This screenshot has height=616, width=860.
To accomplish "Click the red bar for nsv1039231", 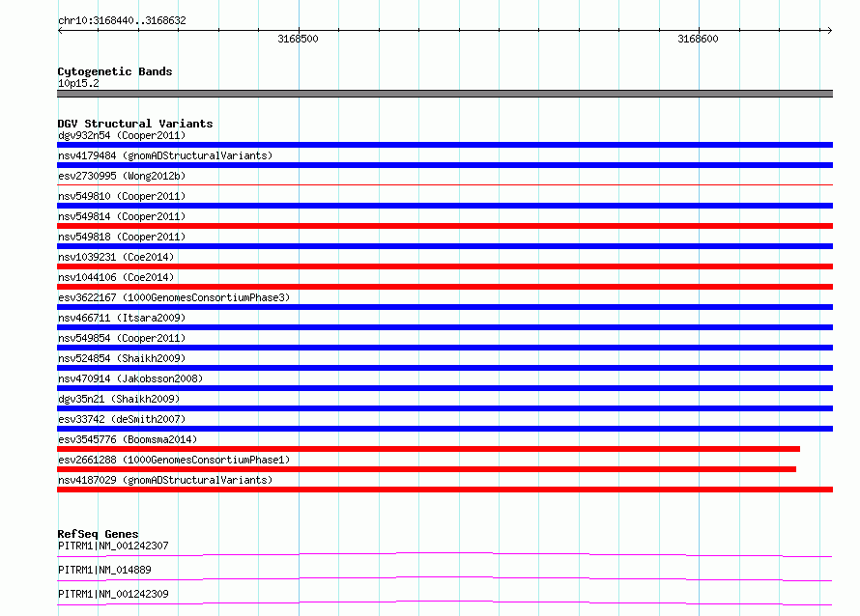I will (x=444, y=266).
